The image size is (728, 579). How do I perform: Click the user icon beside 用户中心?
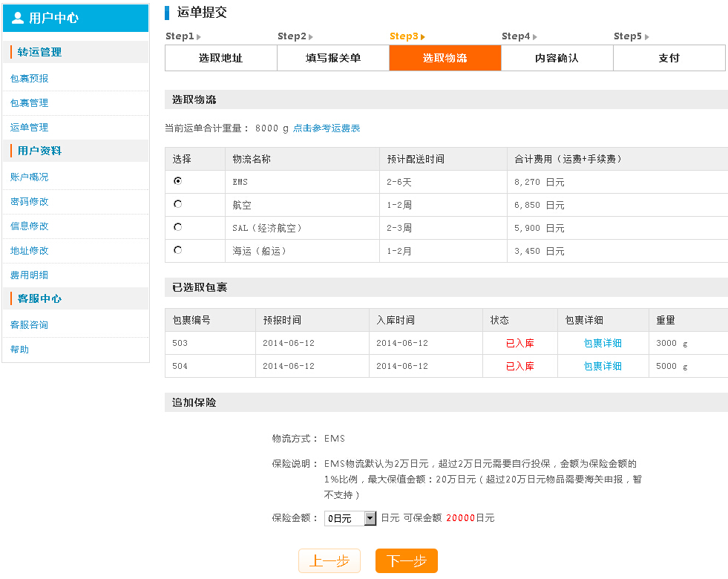[18, 18]
